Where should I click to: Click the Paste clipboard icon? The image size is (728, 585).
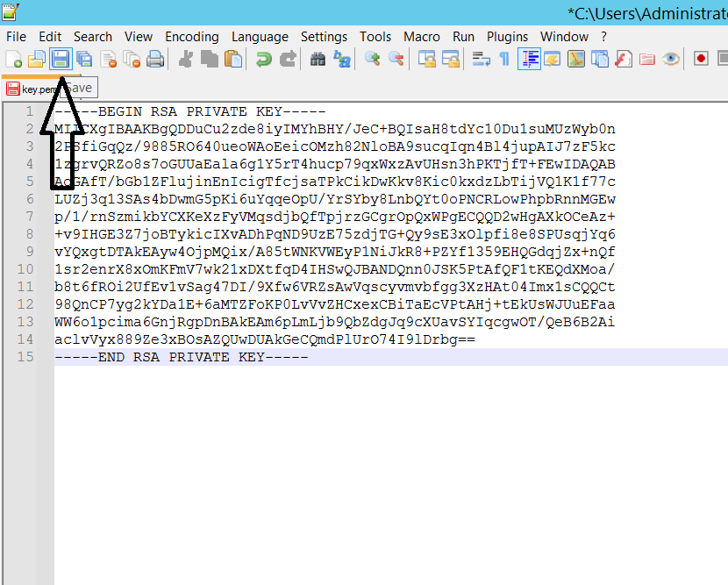click(x=233, y=59)
